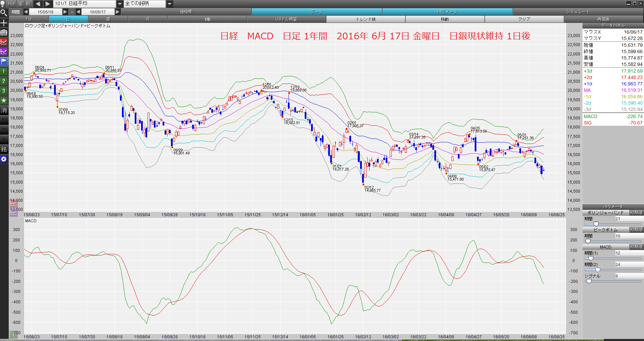644x341 pixels.
Task: Select the 日 daily timeframe
Action: click(68, 19)
